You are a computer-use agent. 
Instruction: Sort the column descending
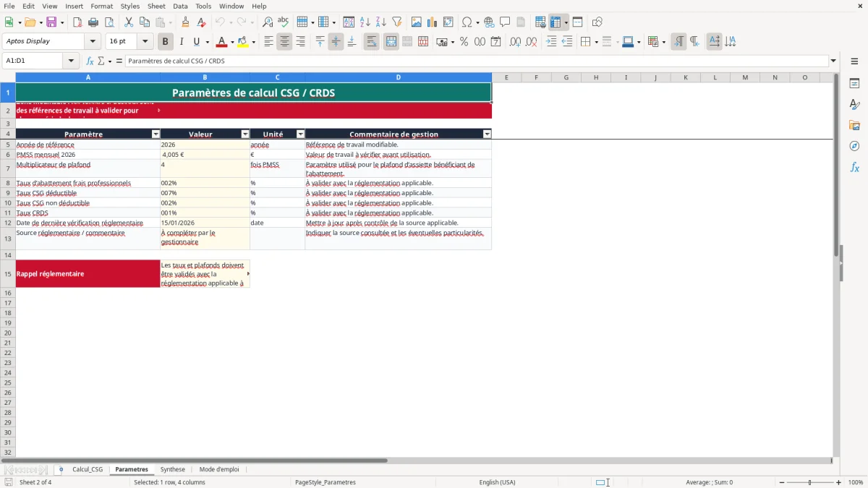pyautogui.click(x=380, y=22)
